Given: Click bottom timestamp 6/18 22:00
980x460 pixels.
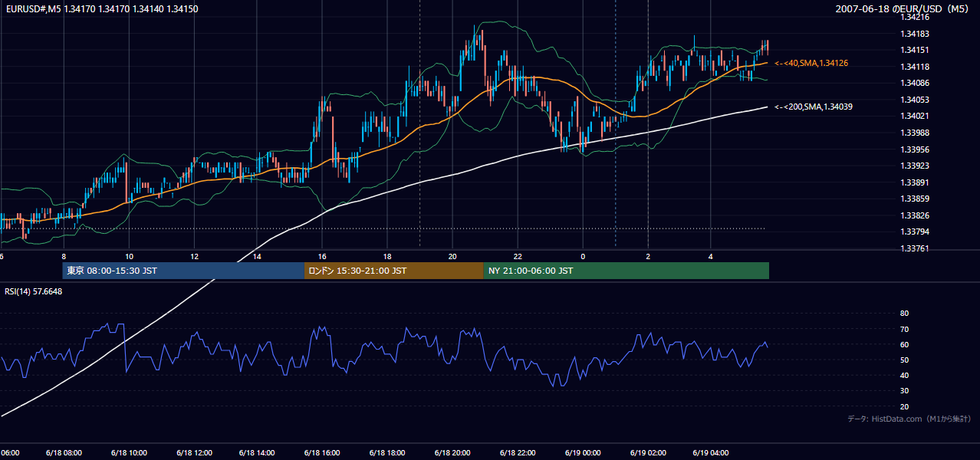Looking at the screenshot, I should click(x=518, y=453).
